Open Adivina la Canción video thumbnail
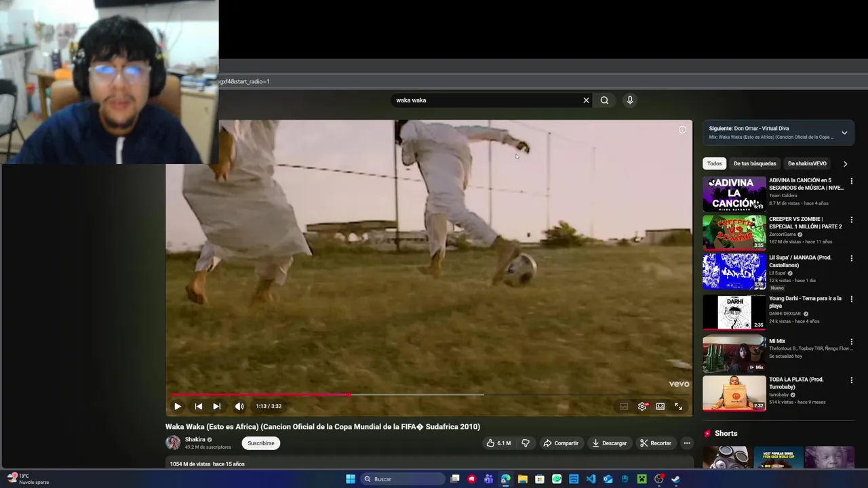This screenshot has width=868, height=488. [734, 194]
